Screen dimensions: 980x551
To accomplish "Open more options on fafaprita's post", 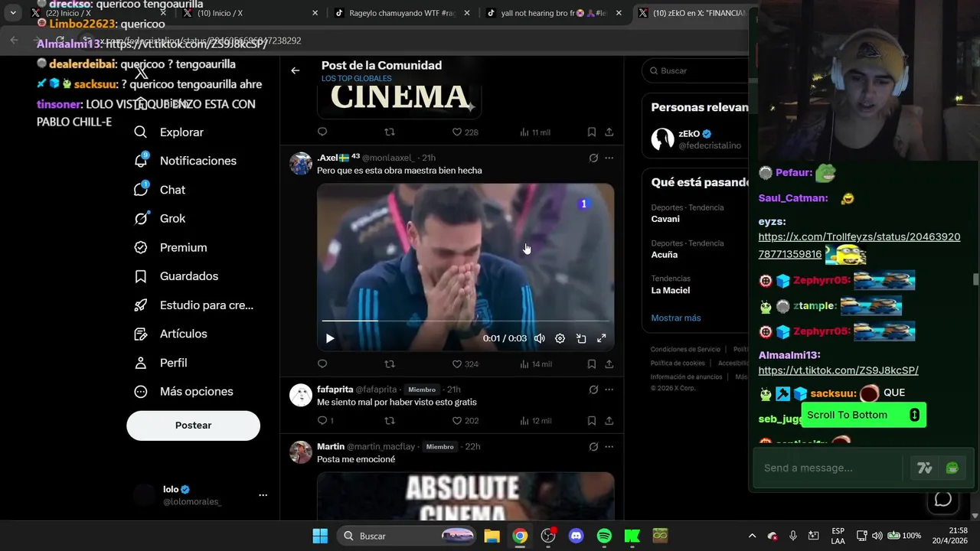I will [609, 390].
